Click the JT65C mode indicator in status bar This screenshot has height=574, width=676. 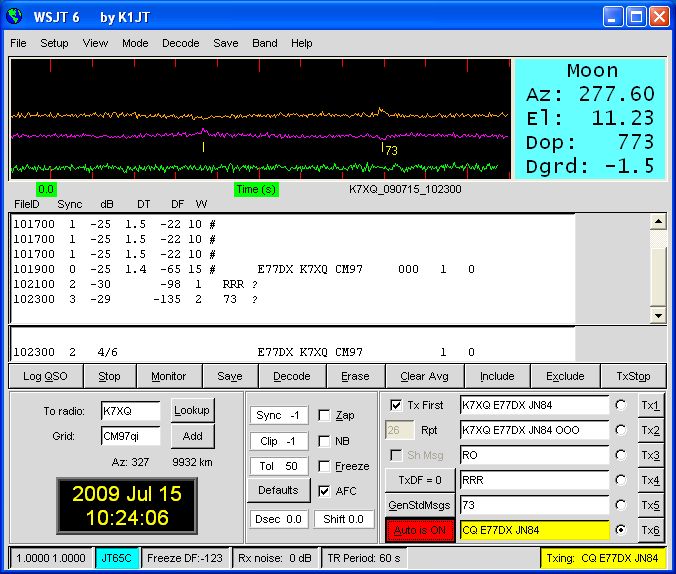pyautogui.click(x=116, y=558)
